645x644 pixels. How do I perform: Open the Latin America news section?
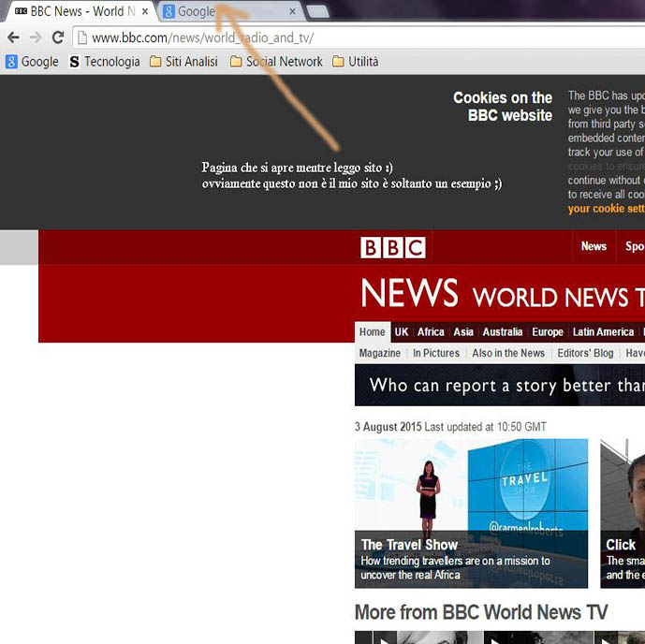click(603, 332)
